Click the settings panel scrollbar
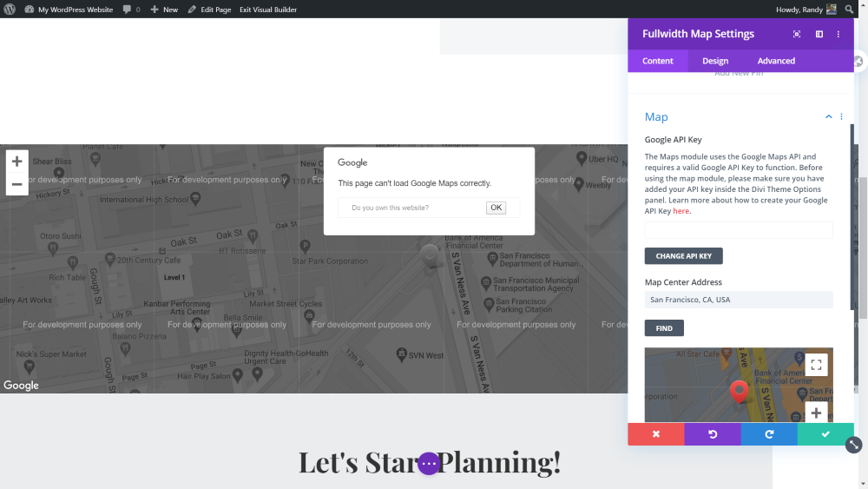This screenshot has height=489, width=868. pos(852,216)
